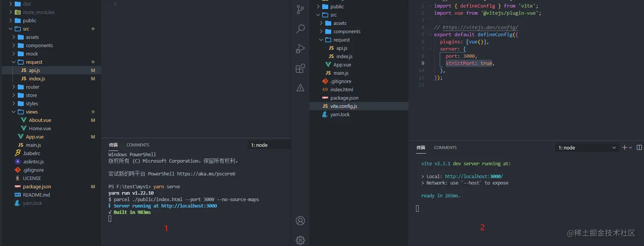The image size is (644, 246).
Task: Select 终端 terminal tab in Parcel window
Action: (x=113, y=145)
